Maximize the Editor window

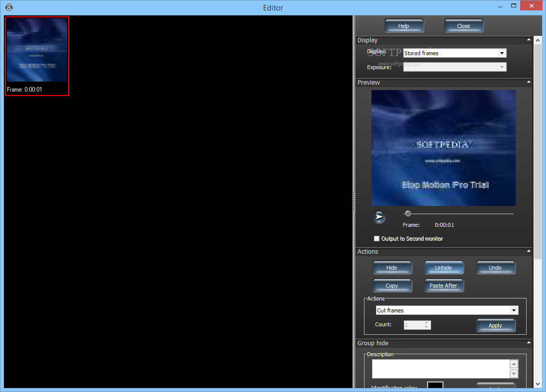click(514, 6)
